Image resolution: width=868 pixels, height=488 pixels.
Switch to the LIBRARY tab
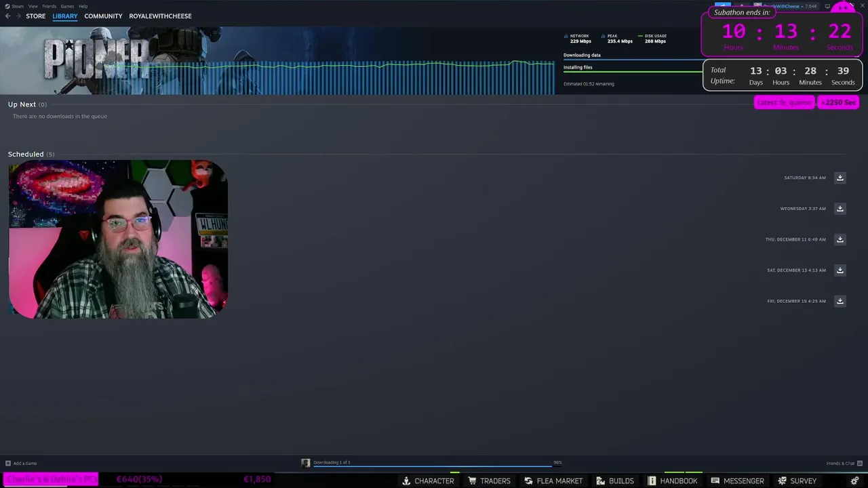click(65, 16)
